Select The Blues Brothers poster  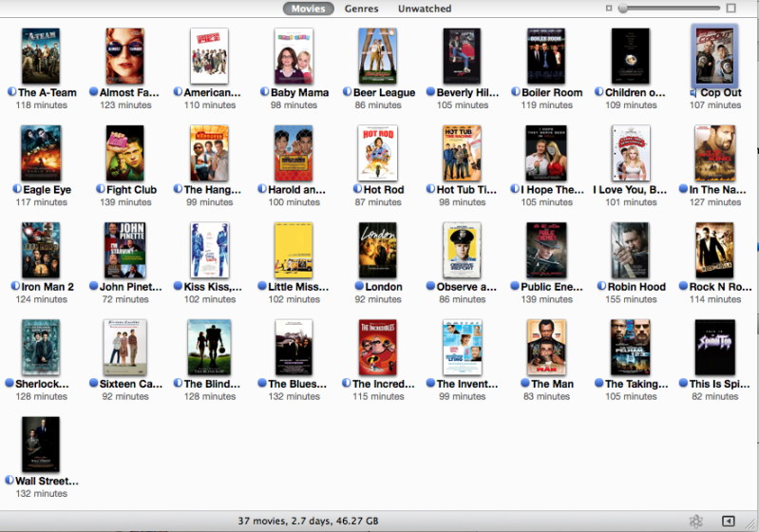pos(294,348)
